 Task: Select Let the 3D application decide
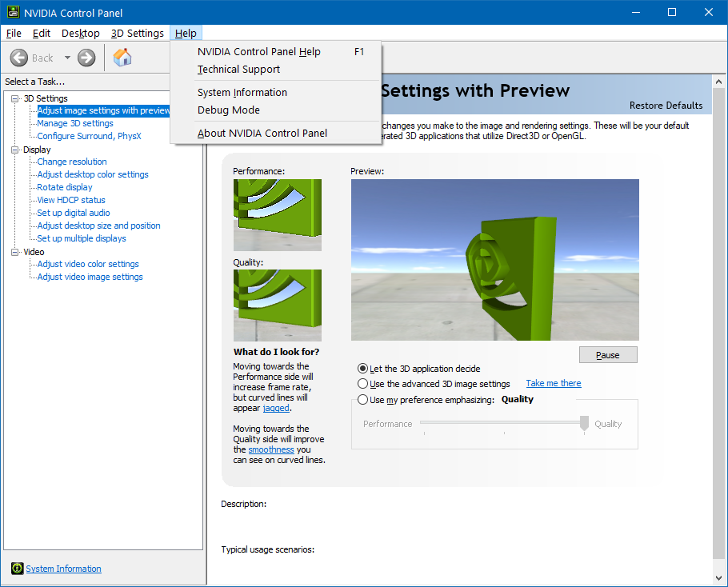pos(362,369)
